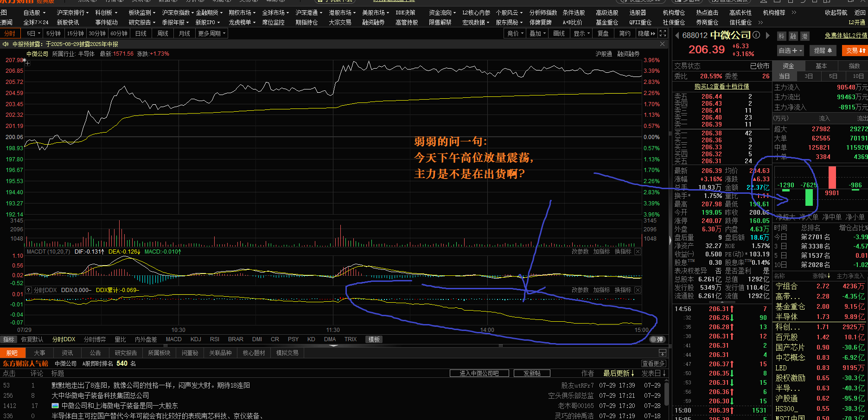The height and width of the screenshot is (420, 868).
Task: Switch to 周线 chart tab
Action: click(162, 33)
